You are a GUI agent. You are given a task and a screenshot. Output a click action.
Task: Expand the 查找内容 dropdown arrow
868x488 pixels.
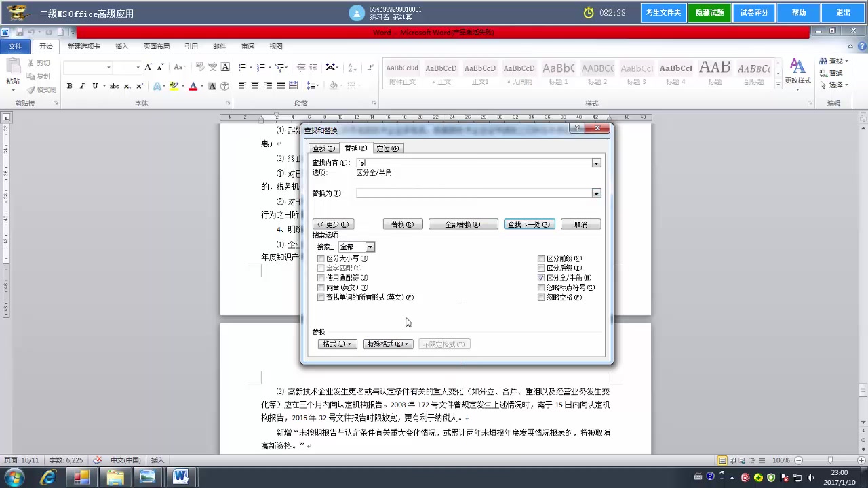[x=596, y=163]
